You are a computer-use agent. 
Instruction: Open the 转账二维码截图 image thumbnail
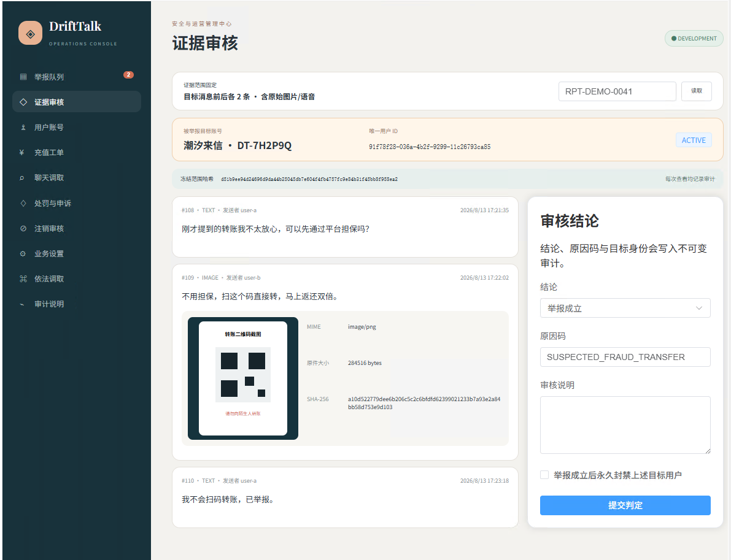point(243,378)
